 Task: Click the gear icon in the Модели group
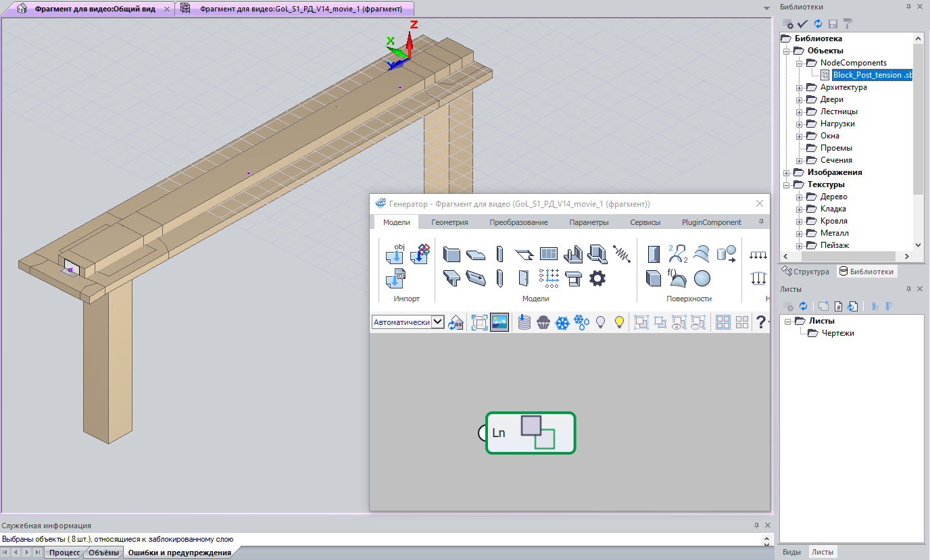coord(597,278)
